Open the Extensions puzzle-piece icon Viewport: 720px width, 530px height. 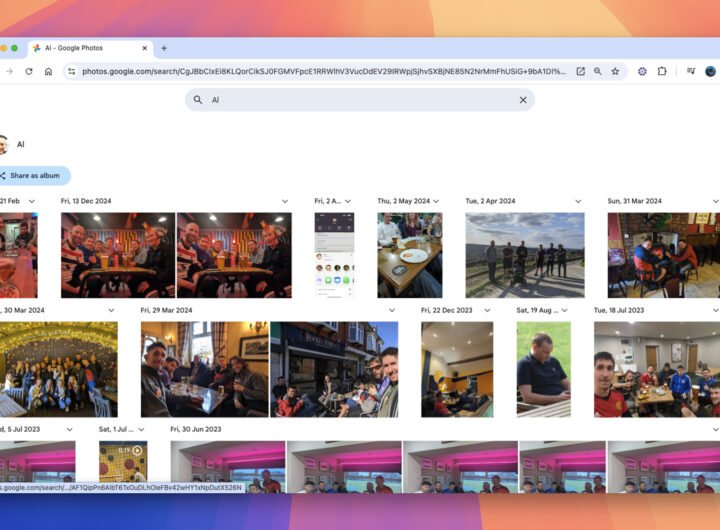click(x=662, y=71)
